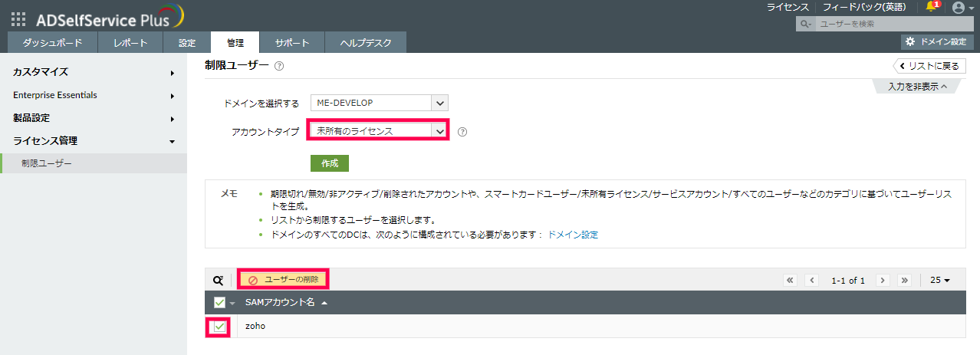Screen dimensions: 980x355
Task: Click the table search icon
Action: [x=219, y=280]
